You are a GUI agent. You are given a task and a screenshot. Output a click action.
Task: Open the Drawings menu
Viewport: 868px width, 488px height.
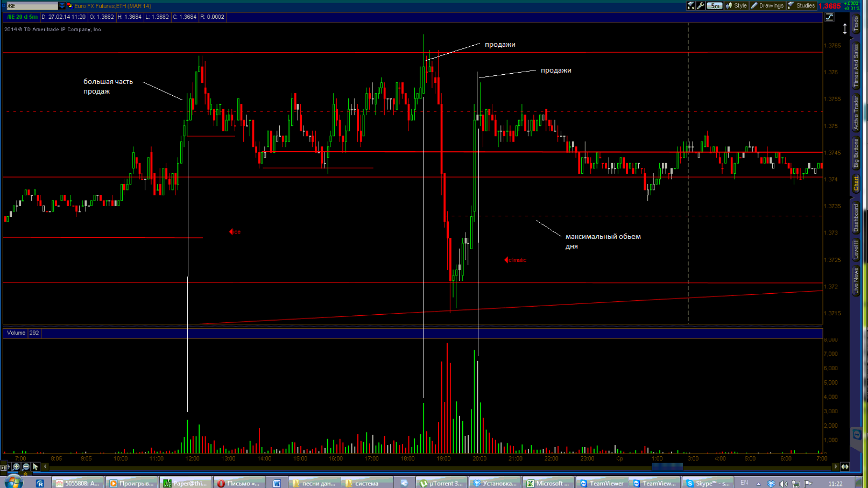(x=767, y=5)
